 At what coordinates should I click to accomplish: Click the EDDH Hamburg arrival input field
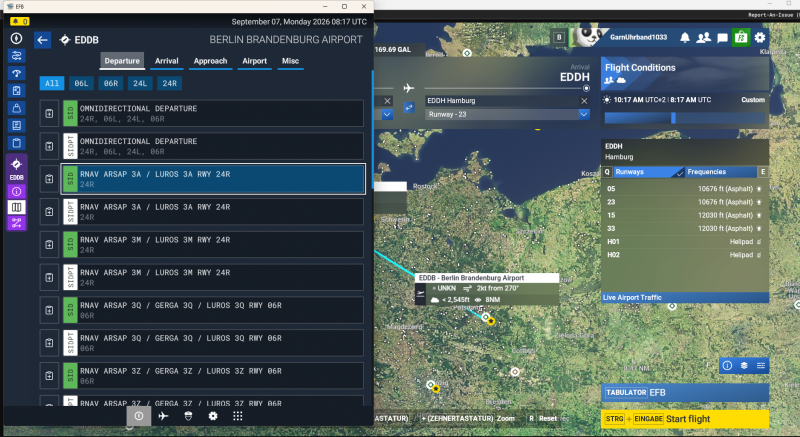click(502, 101)
